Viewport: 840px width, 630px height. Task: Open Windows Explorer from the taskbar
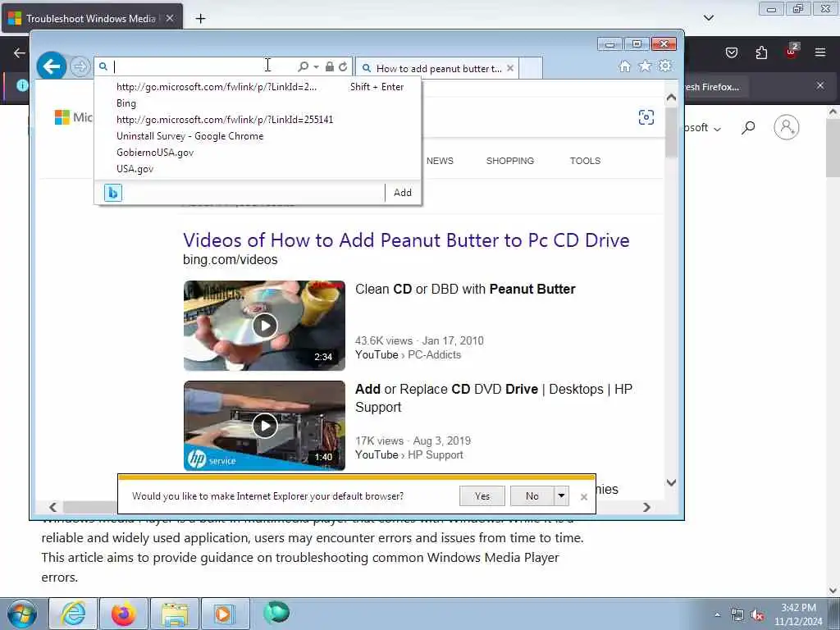click(174, 614)
